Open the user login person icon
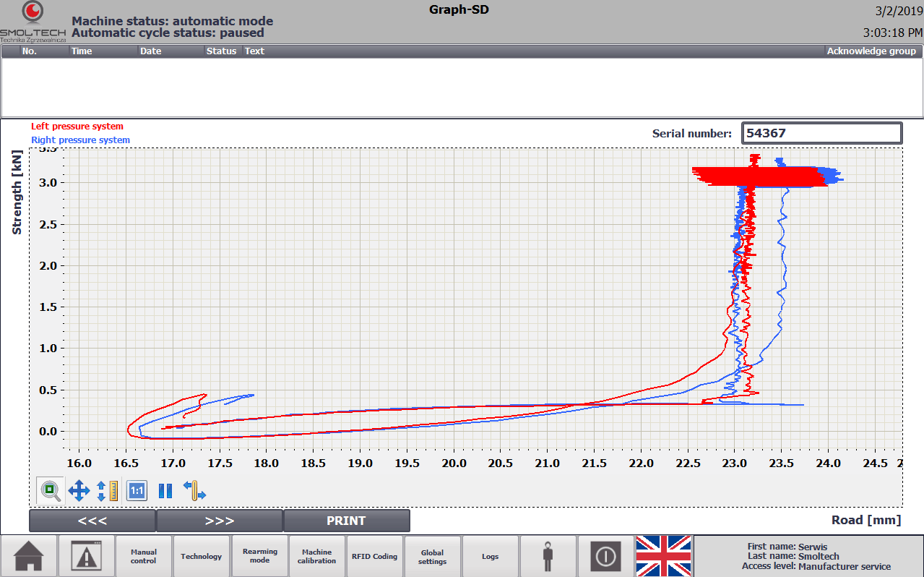 [x=548, y=556]
